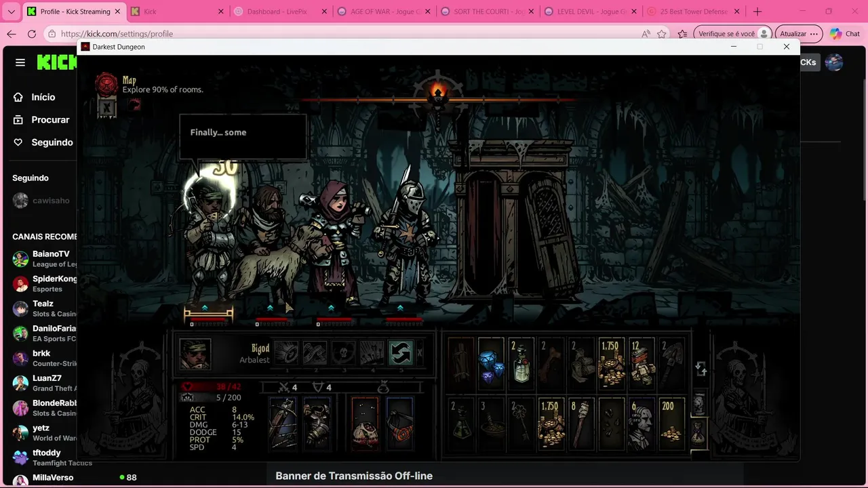This screenshot has height=488, width=868.
Task: Click the swap position skill icon
Action: point(400,353)
